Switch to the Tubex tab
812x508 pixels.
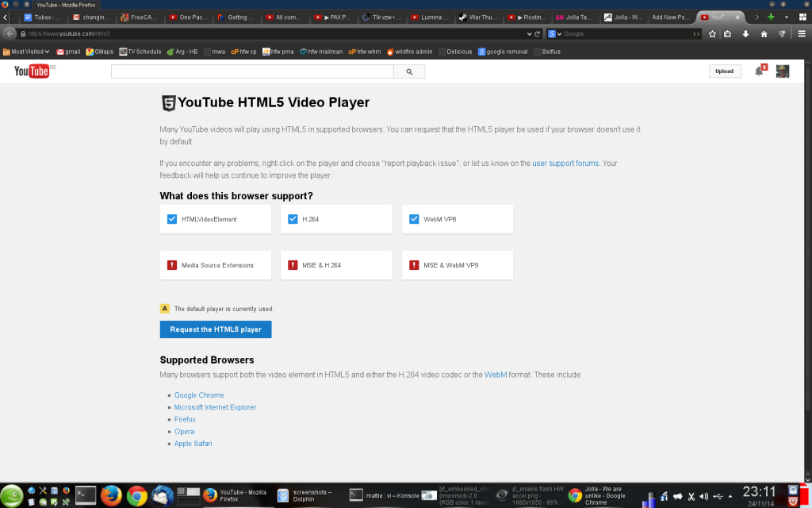pos(43,17)
